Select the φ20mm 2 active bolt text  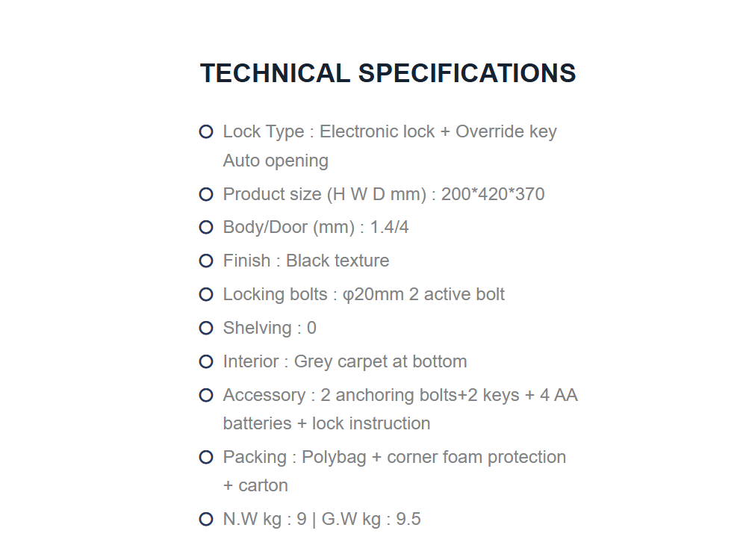423,295
